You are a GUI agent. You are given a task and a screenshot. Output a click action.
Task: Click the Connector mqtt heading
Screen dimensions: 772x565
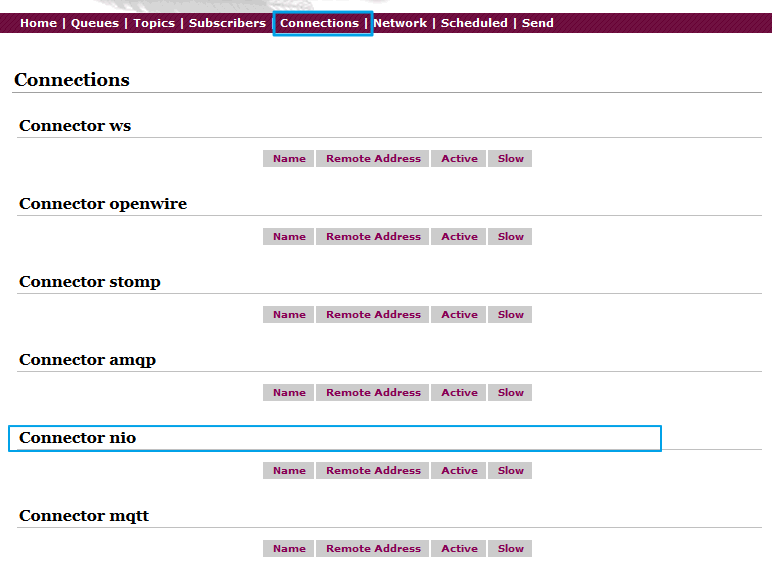[x=84, y=516]
